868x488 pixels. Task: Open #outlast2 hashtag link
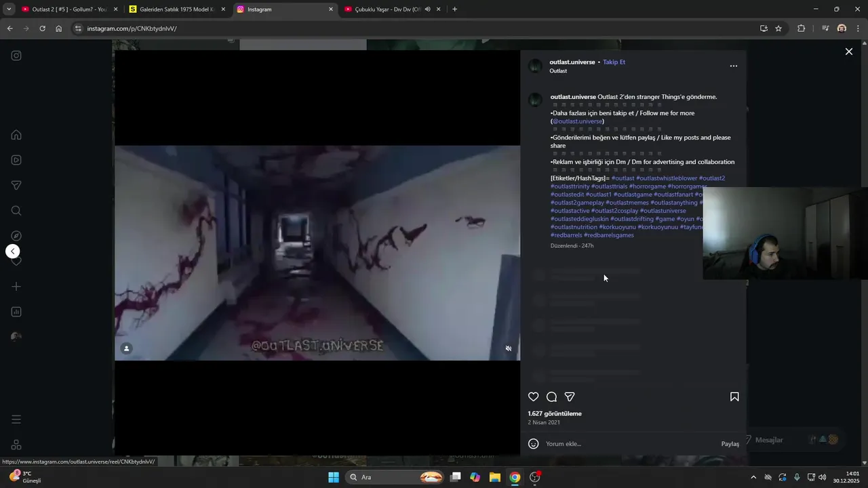click(712, 178)
